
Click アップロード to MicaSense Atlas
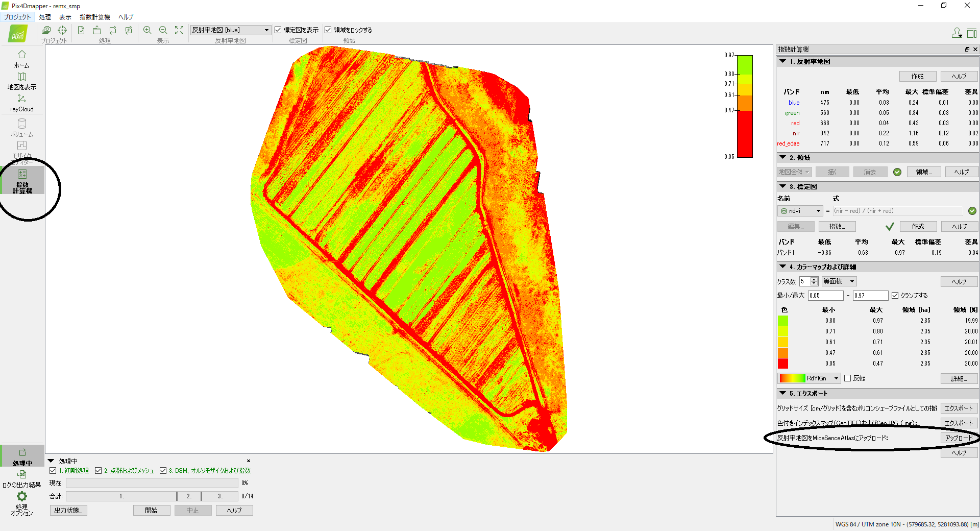pyautogui.click(x=959, y=438)
